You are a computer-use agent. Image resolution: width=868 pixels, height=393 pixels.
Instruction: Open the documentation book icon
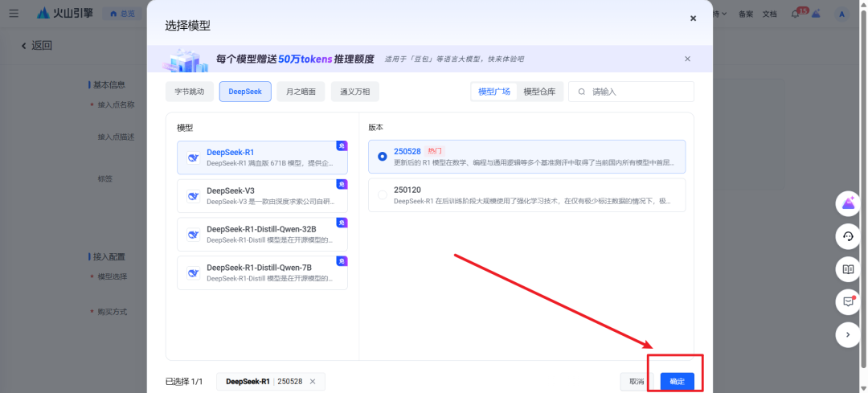(x=848, y=269)
